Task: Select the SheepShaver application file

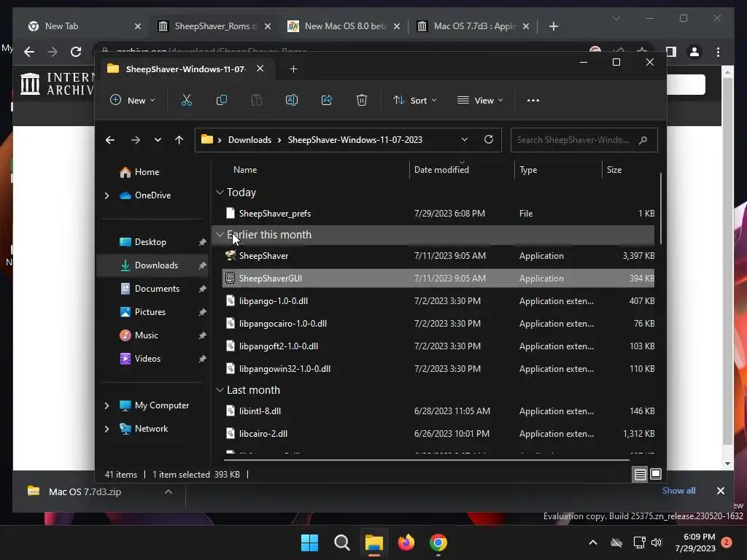Action: pyautogui.click(x=438, y=256)
